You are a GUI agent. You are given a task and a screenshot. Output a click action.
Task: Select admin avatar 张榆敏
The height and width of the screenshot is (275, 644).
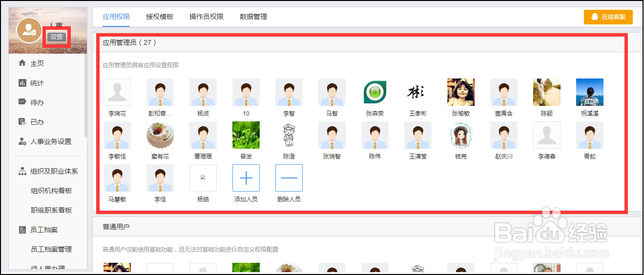[x=461, y=92]
